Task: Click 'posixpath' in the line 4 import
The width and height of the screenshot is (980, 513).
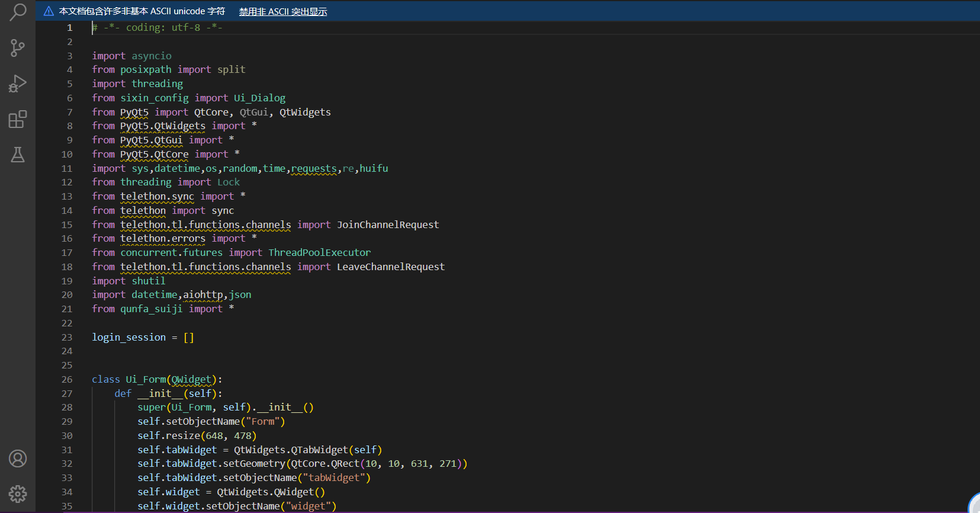Action: pos(146,69)
